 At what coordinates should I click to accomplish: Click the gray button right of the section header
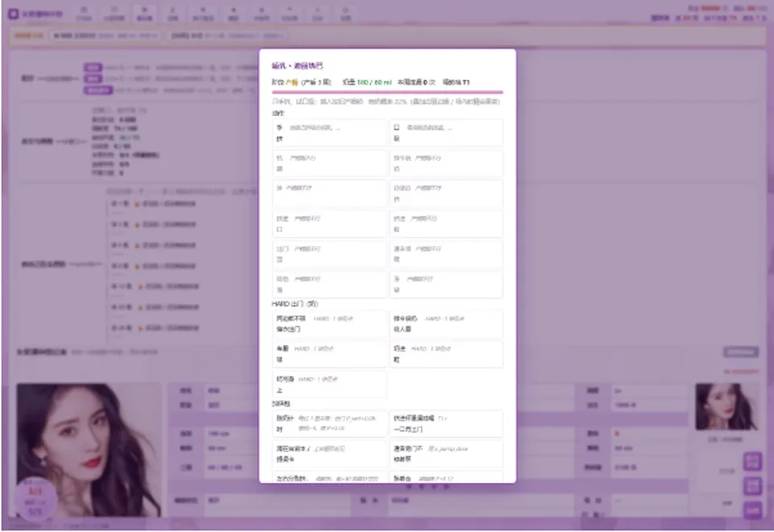[741, 352]
